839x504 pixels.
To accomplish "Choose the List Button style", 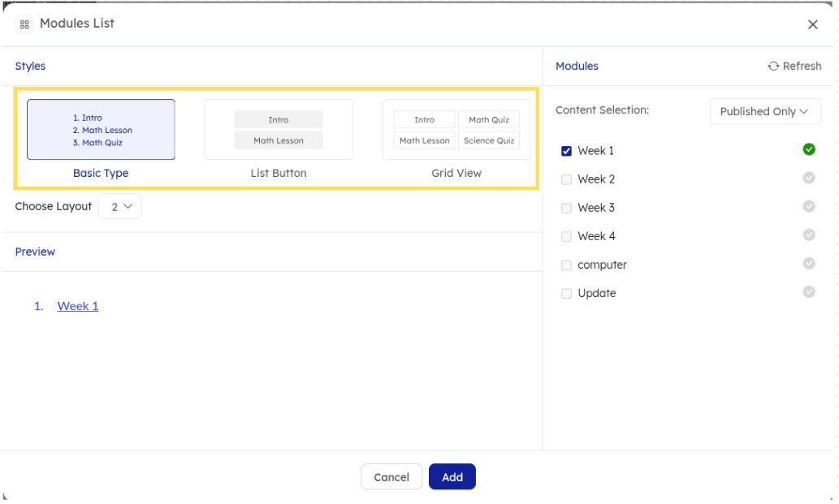I will click(x=278, y=130).
